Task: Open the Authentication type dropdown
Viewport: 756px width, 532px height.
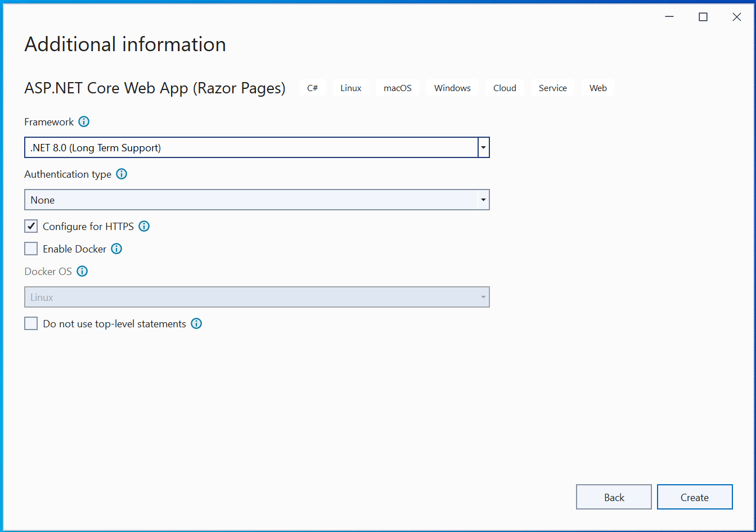Action: pyautogui.click(x=257, y=200)
